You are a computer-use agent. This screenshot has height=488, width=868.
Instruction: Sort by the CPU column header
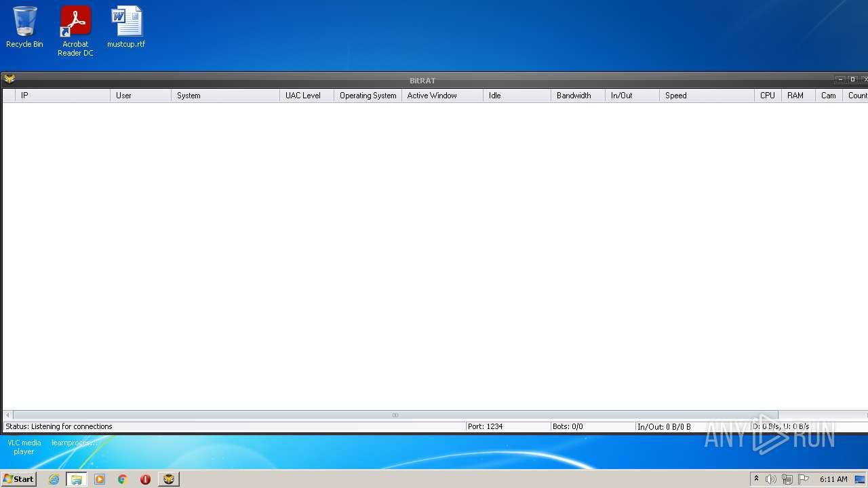click(x=768, y=96)
